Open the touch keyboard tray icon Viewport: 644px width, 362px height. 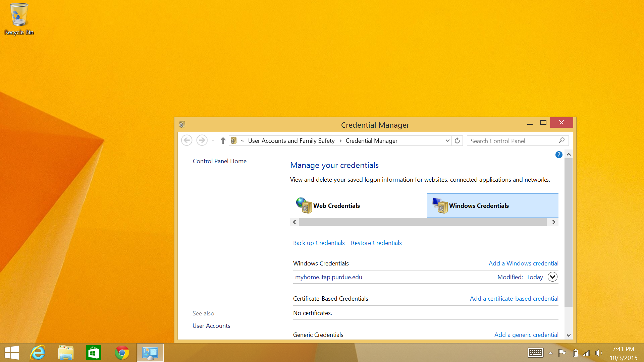pos(535,353)
